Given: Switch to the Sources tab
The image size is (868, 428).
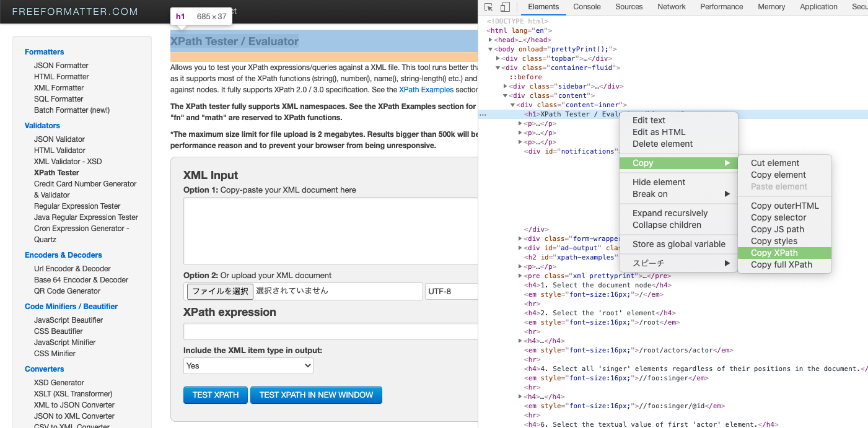Looking at the screenshot, I should (x=629, y=7).
